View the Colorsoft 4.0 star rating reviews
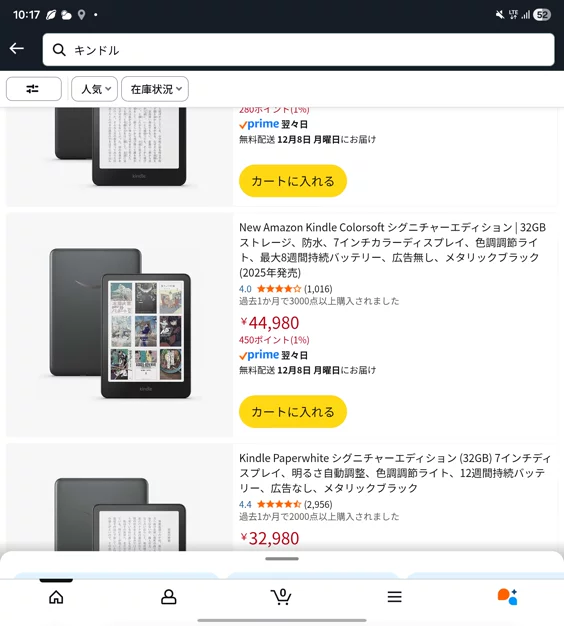 click(x=285, y=289)
